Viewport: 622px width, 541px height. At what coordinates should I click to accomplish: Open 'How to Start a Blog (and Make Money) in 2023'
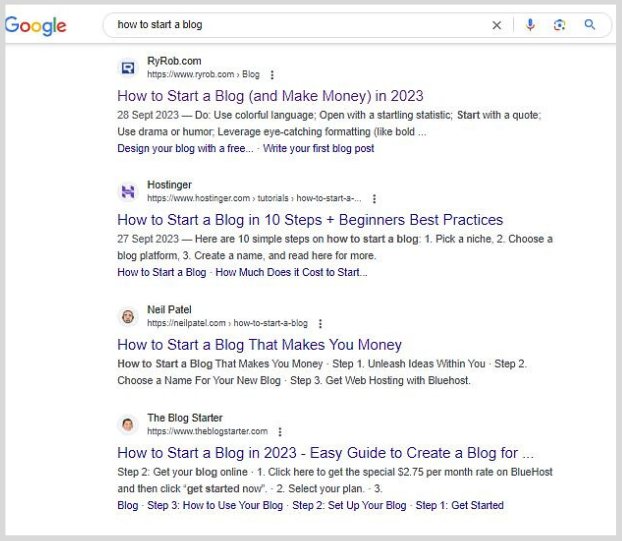270,96
